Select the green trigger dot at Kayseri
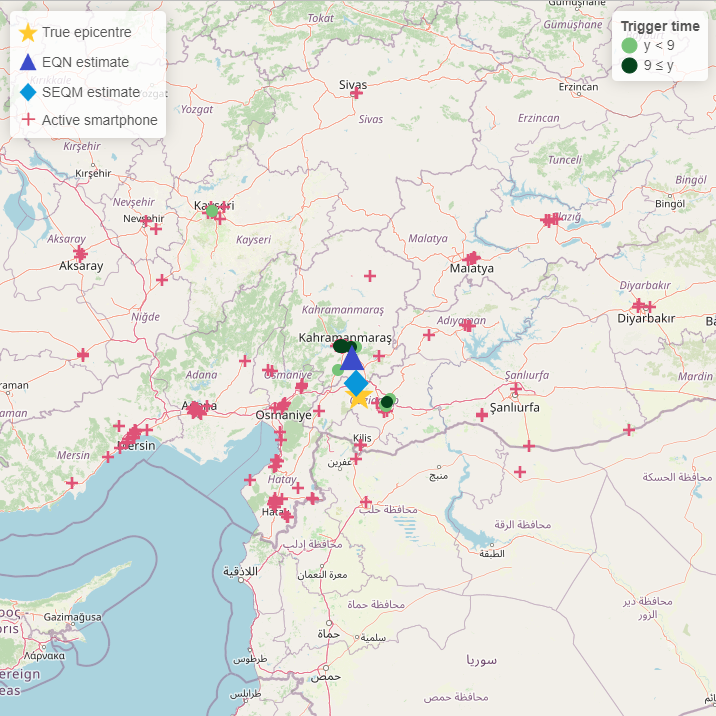 tap(212, 211)
